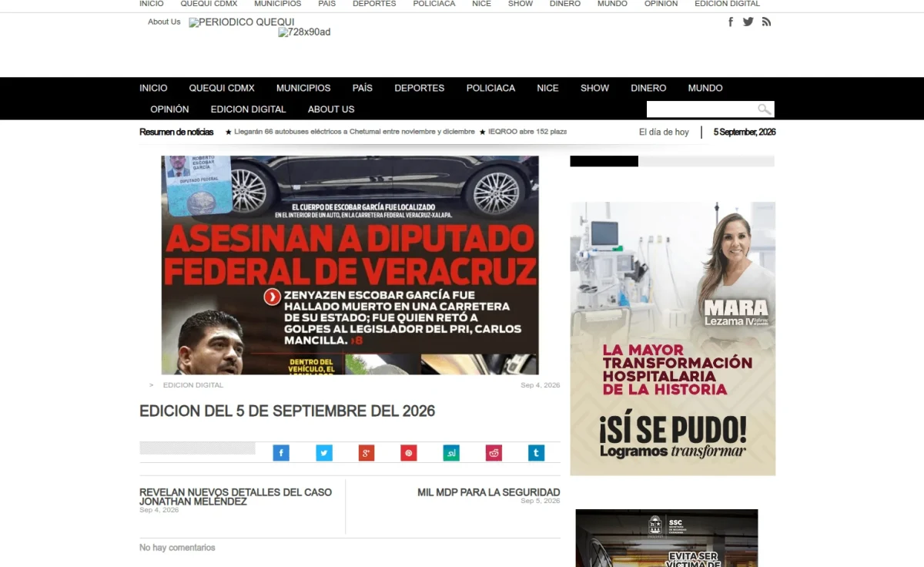Share the edition on Google Plus
This screenshot has width=924, height=567.
click(x=367, y=453)
